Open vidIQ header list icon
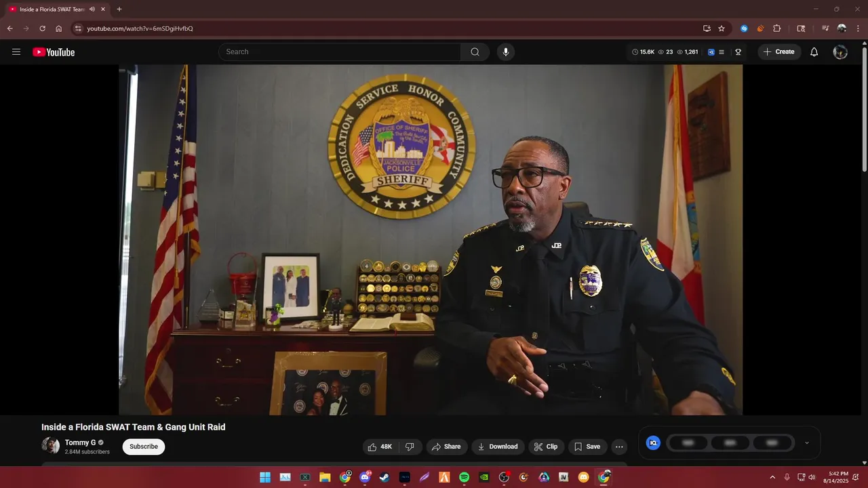The height and width of the screenshot is (488, 868). (x=722, y=52)
